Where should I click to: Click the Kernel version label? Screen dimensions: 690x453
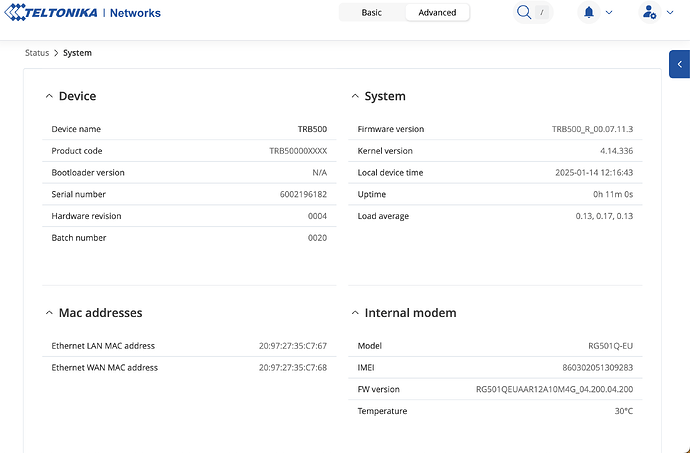pos(385,151)
